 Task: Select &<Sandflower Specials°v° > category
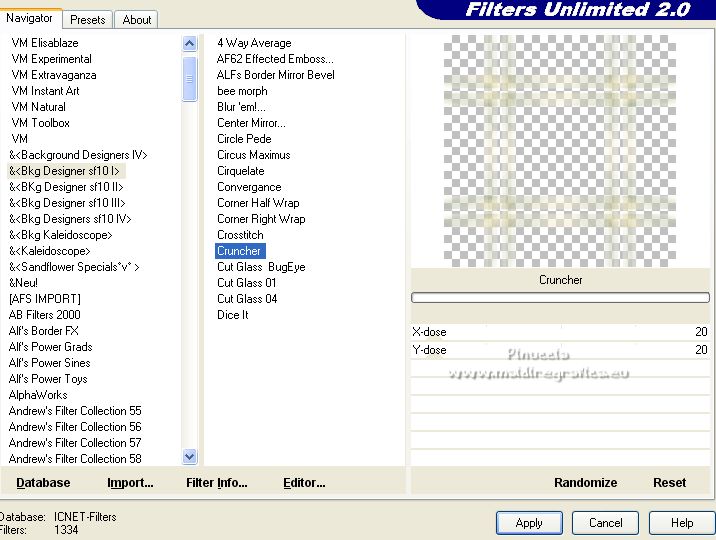click(x=74, y=267)
